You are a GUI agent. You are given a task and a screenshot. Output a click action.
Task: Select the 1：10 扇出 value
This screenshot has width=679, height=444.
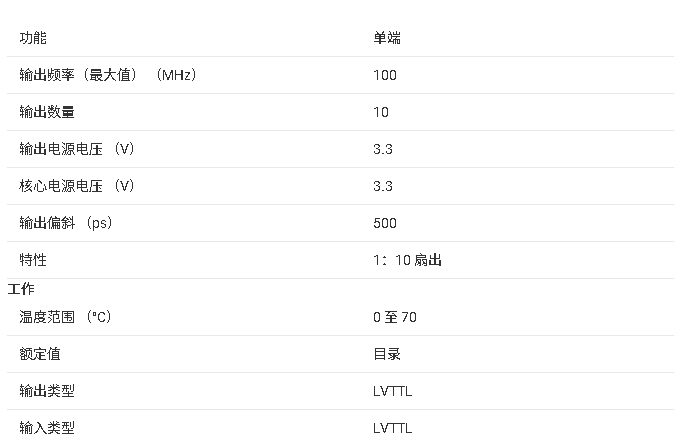click(x=407, y=260)
